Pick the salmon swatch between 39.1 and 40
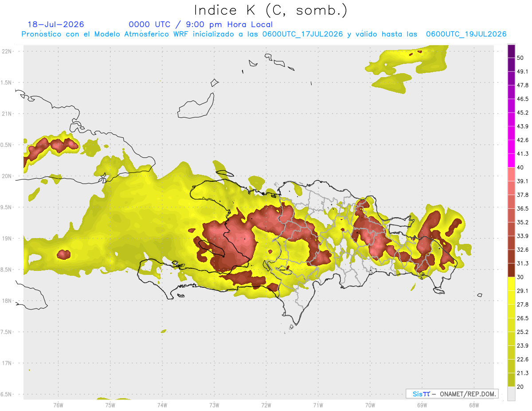 pyautogui.click(x=511, y=174)
